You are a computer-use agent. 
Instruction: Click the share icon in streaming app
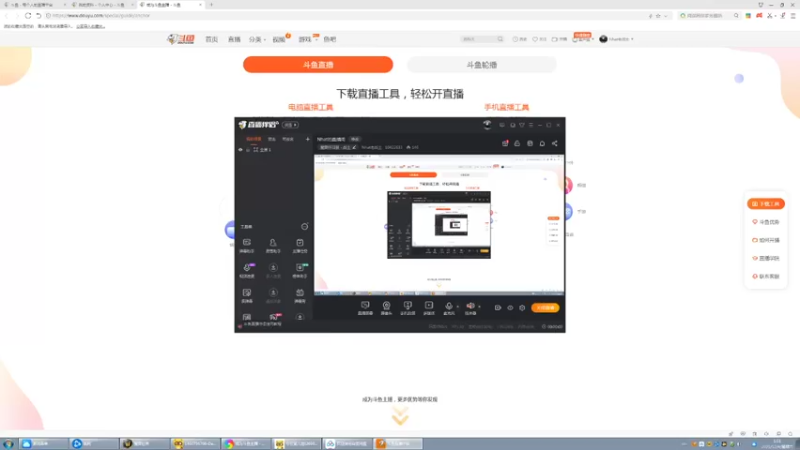pyautogui.click(x=555, y=143)
